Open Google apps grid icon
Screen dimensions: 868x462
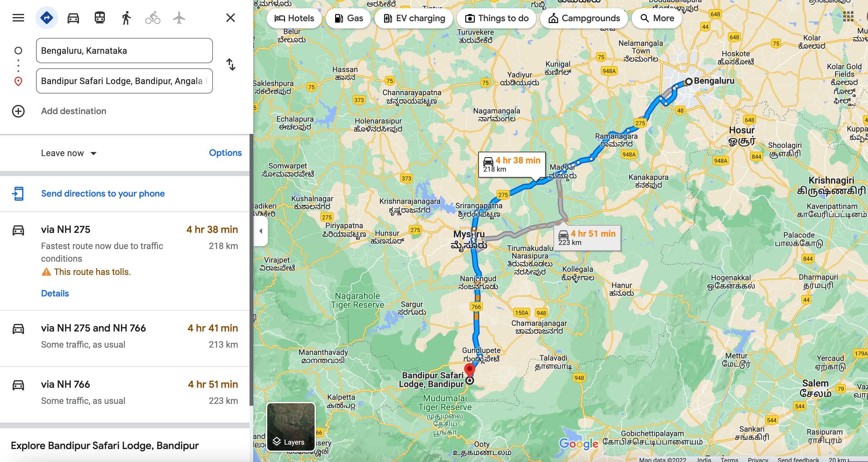click(848, 16)
